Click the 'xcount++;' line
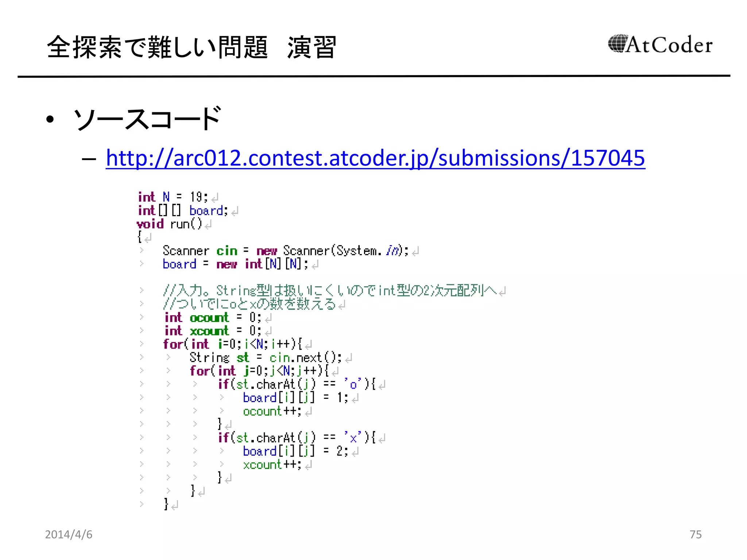Screen dimensions: 747x560 click(272, 464)
